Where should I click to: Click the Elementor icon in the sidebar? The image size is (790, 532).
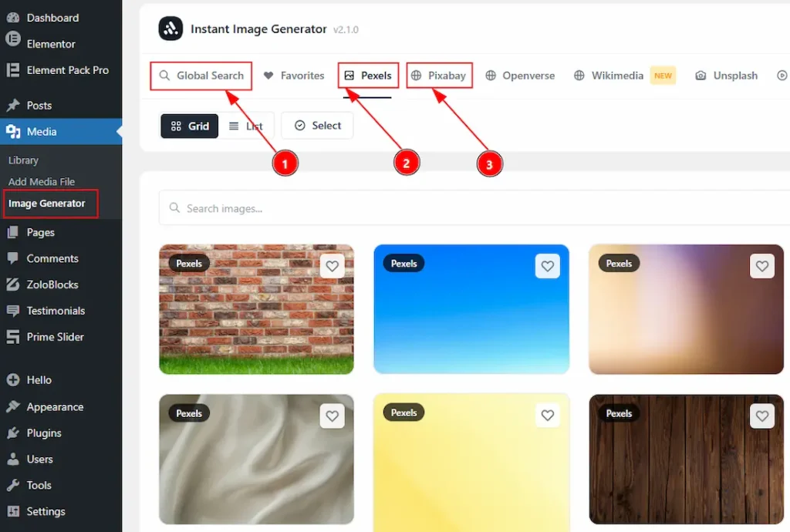(13, 39)
